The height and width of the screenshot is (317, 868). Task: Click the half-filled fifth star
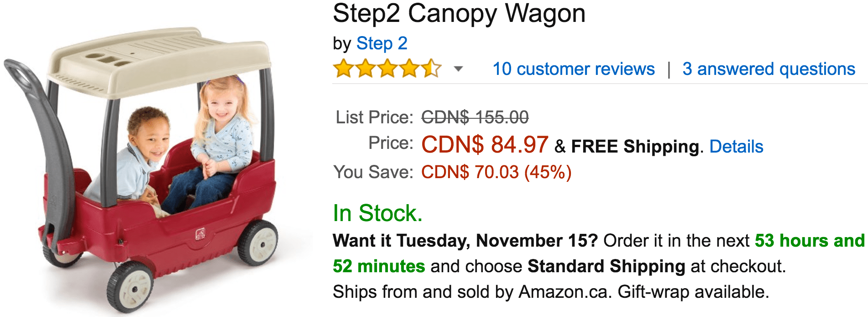point(431,69)
